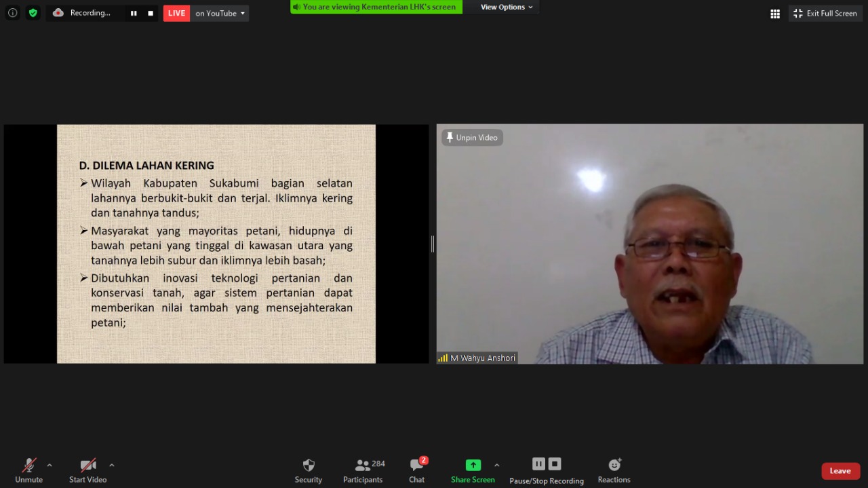
Task: Click the green Share Screen button
Action: pos(473,470)
